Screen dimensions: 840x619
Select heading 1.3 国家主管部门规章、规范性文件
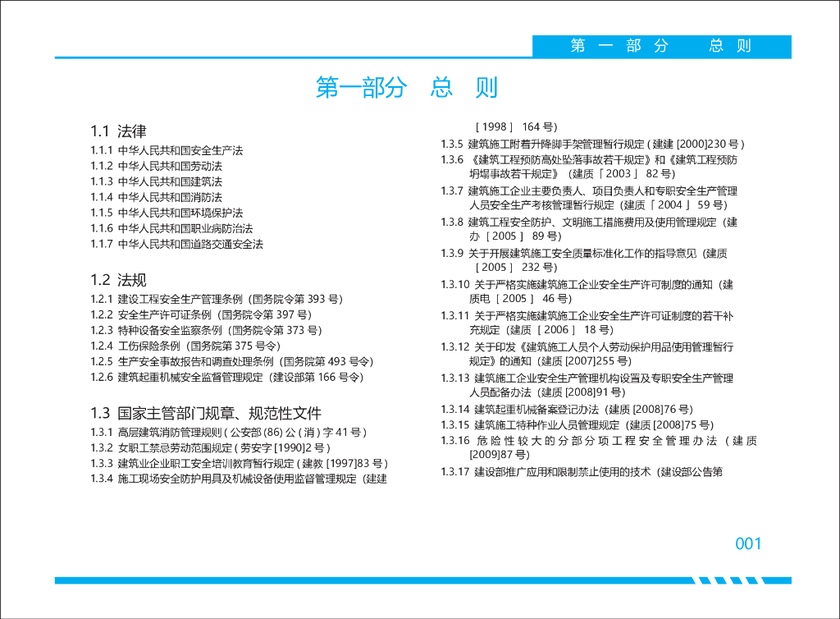click(206, 413)
